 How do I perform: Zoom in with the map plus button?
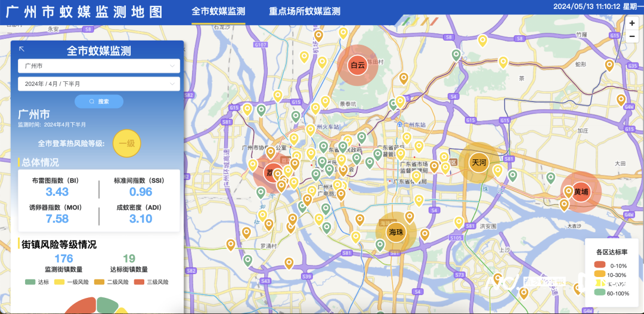point(632,23)
